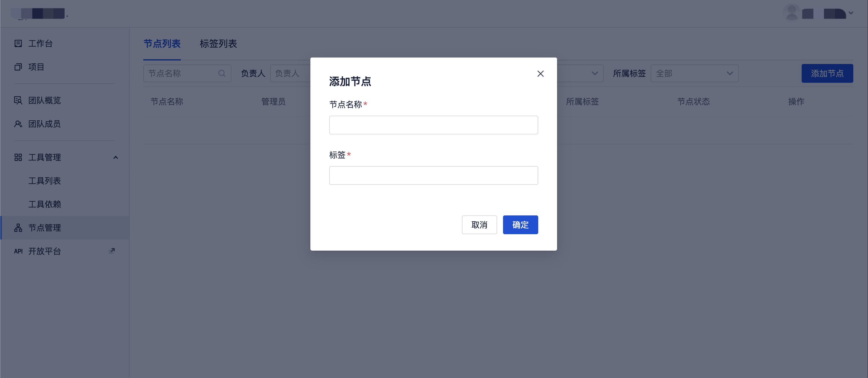Click the 操作 column header
Image resolution: width=868 pixels, height=378 pixels.
[796, 102]
